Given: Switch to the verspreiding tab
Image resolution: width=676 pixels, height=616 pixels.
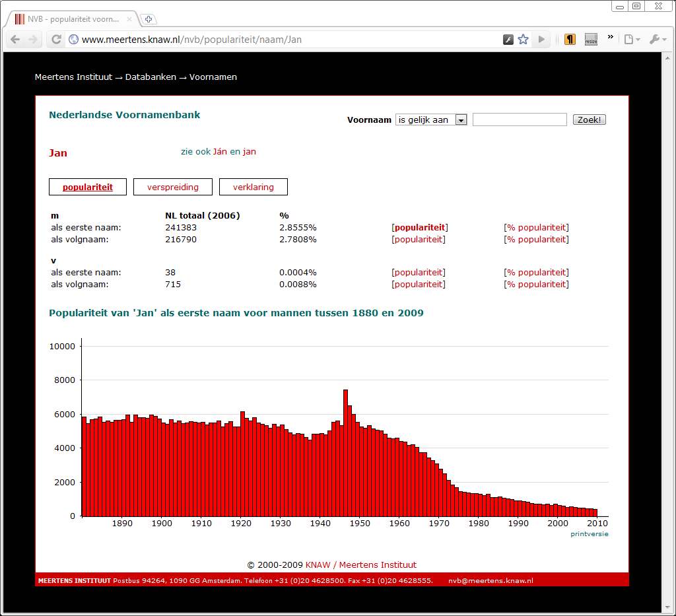Looking at the screenshot, I should pos(172,187).
